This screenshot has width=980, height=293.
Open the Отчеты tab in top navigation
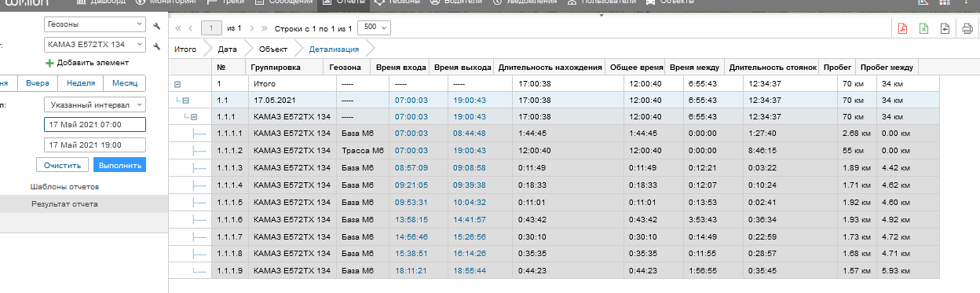(x=343, y=3)
